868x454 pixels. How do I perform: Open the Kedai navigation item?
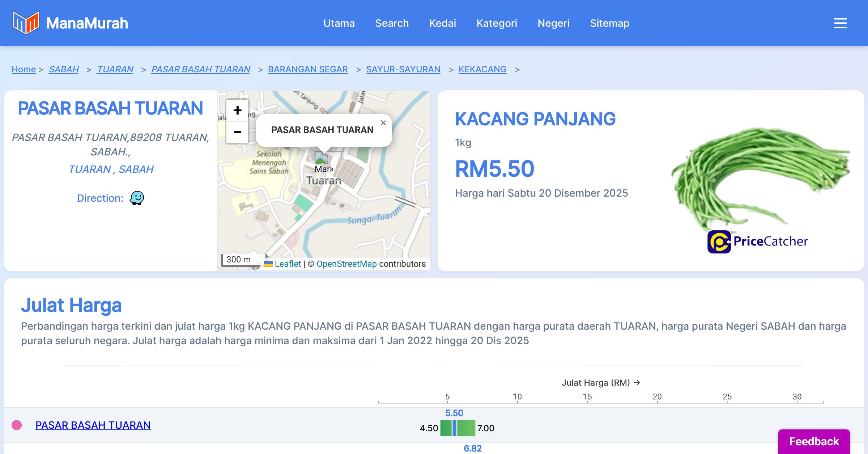[442, 23]
